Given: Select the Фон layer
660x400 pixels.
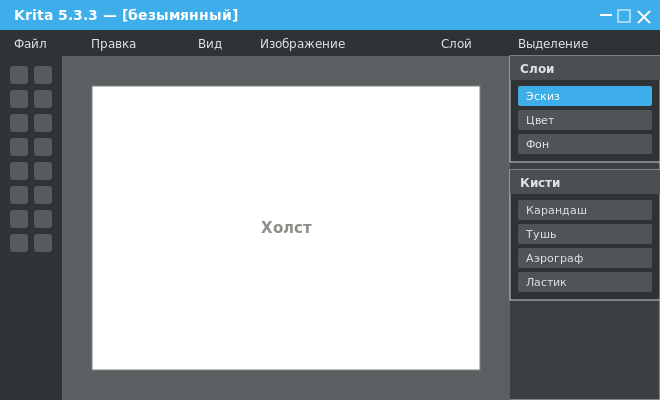Looking at the screenshot, I should [585, 144].
